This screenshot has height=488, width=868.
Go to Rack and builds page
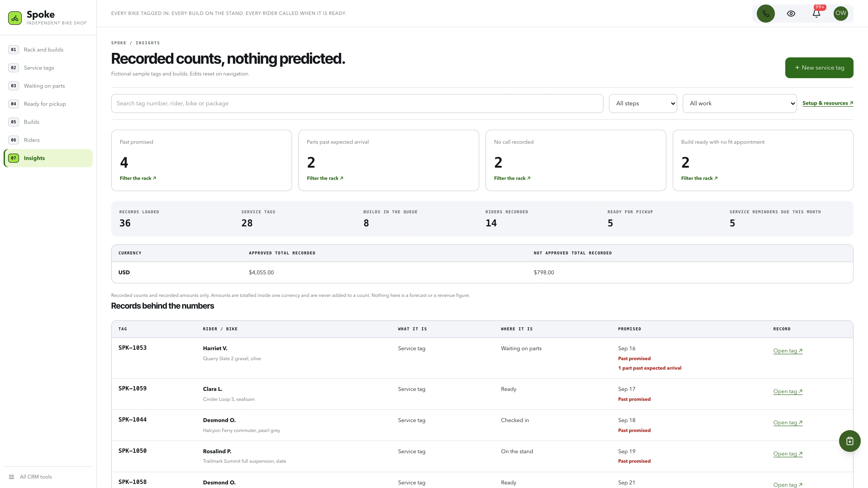coord(48,49)
